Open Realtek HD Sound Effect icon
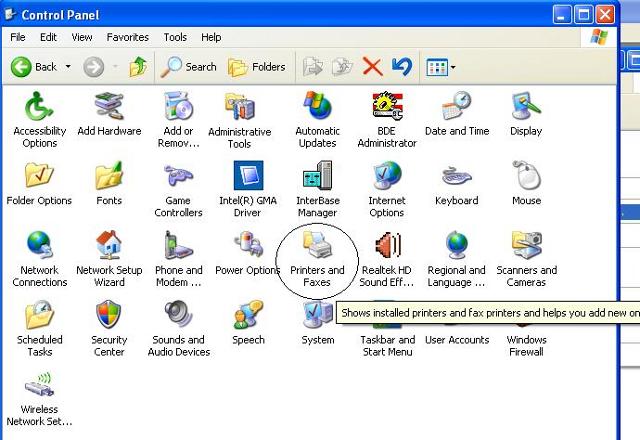The height and width of the screenshot is (440, 640). [388, 245]
